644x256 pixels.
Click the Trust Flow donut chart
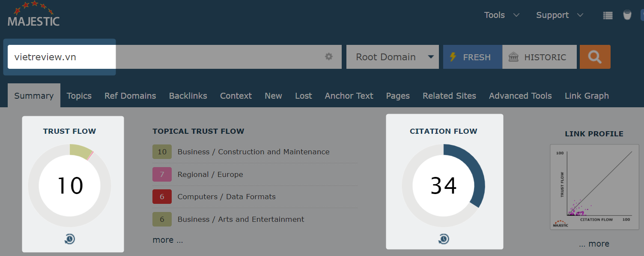point(70,185)
